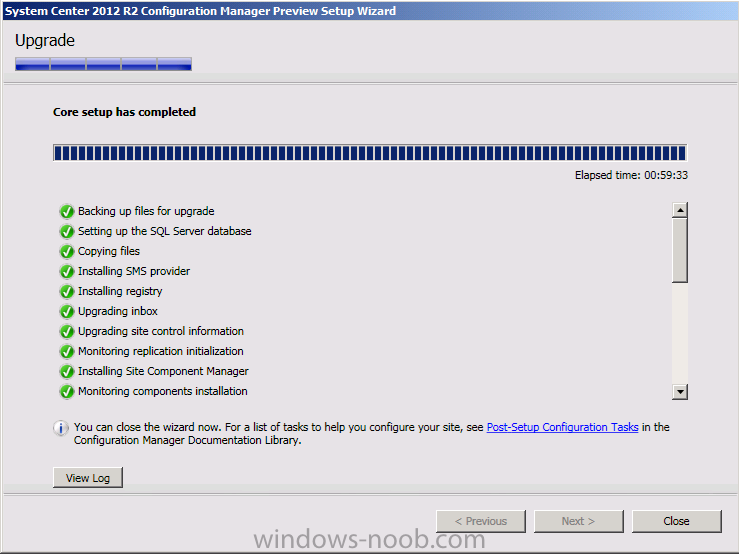
Task: Click the disabled Previous button
Action: (481, 521)
